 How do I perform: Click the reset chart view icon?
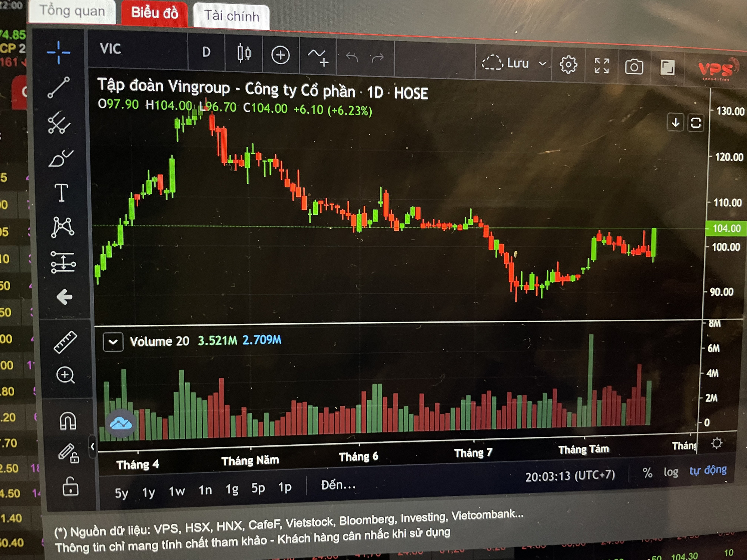695,123
